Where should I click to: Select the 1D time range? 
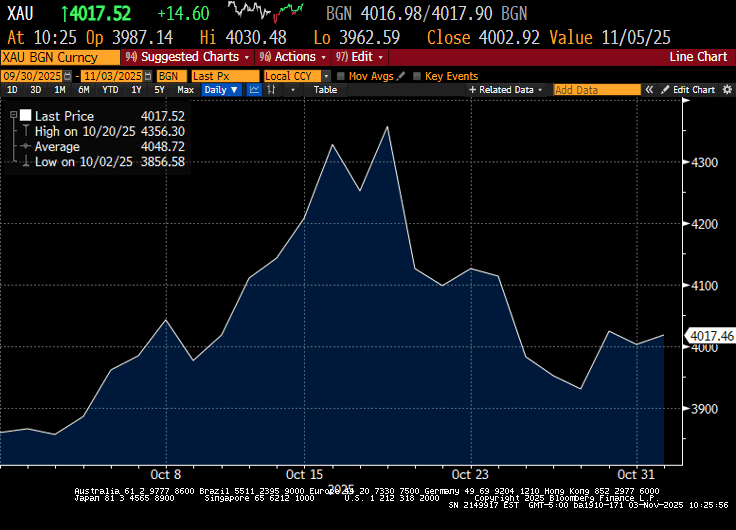(x=12, y=90)
